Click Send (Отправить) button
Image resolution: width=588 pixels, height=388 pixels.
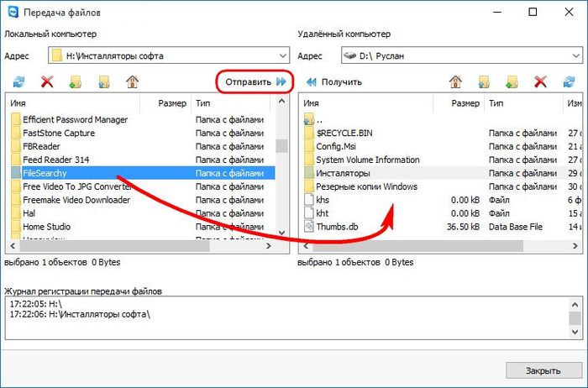coord(255,81)
